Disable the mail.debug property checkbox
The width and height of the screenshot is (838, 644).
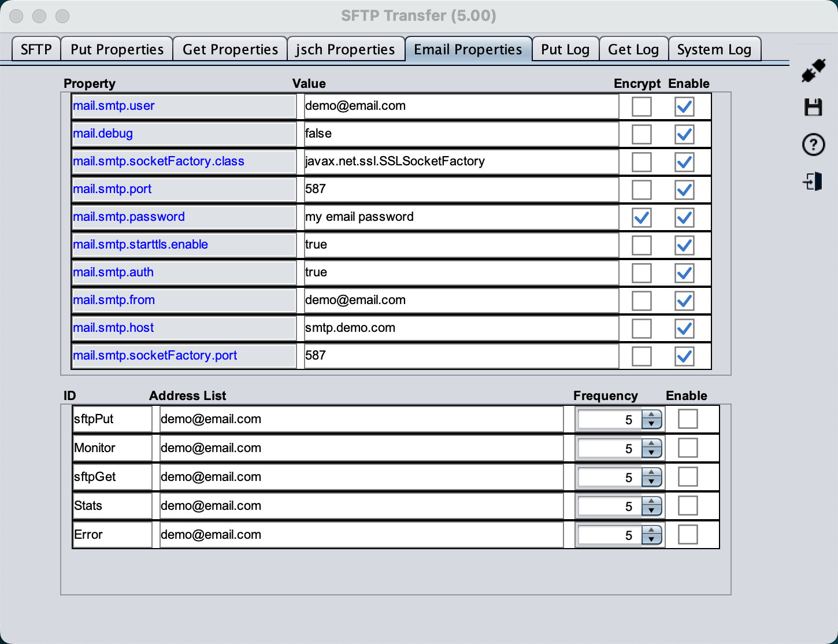pyautogui.click(x=684, y=134)
